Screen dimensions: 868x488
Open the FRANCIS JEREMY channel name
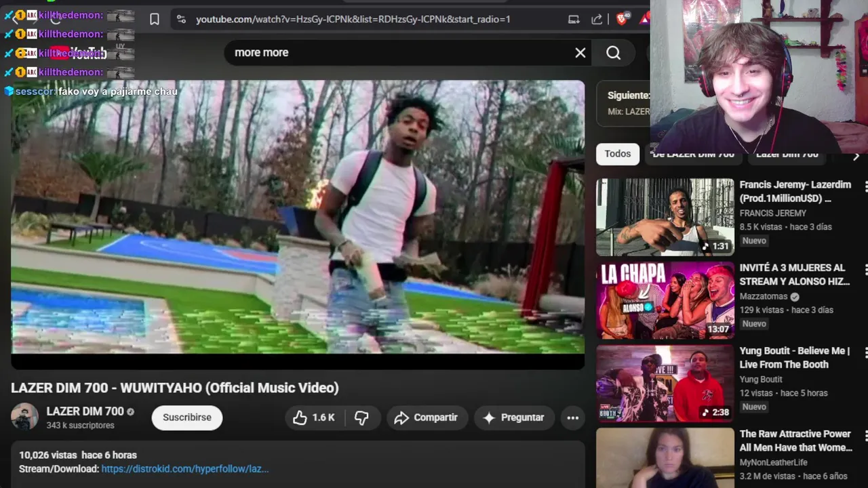coord(773,213)
